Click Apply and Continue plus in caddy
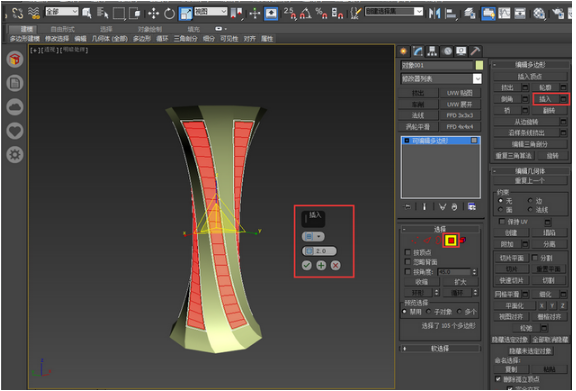The width and height of the screenshot is (576, 391). click(321, 266)
